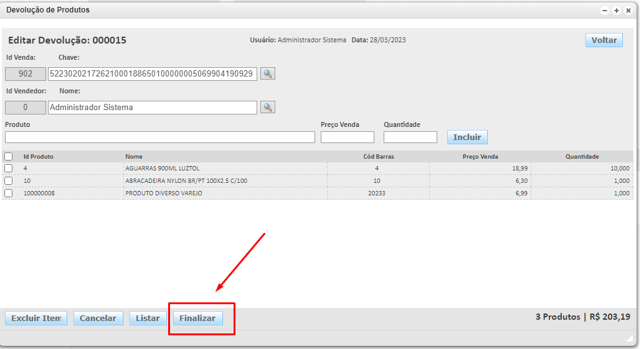Click into the Quantidade input box
The image size is (644, 349).
coord(410,137)
